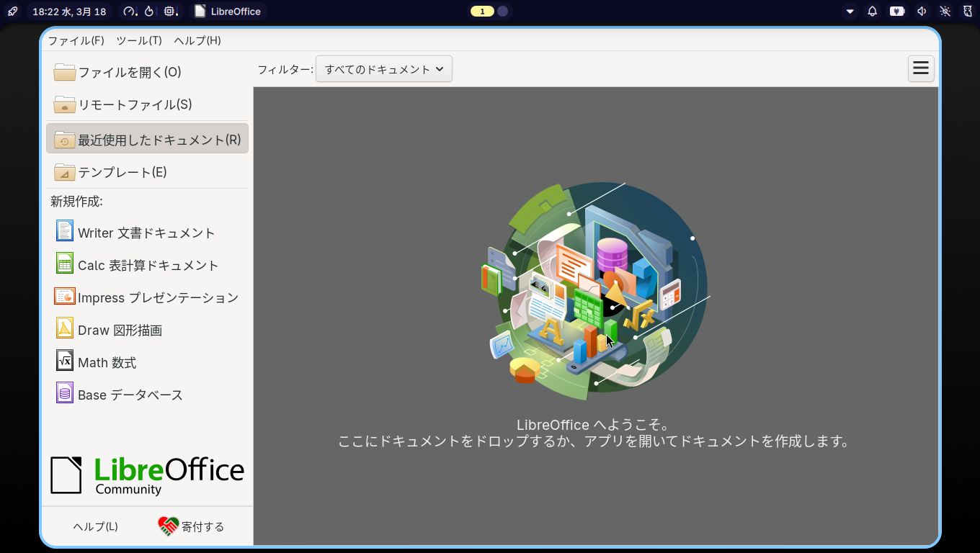Click the Draw drawing icon

65,328
